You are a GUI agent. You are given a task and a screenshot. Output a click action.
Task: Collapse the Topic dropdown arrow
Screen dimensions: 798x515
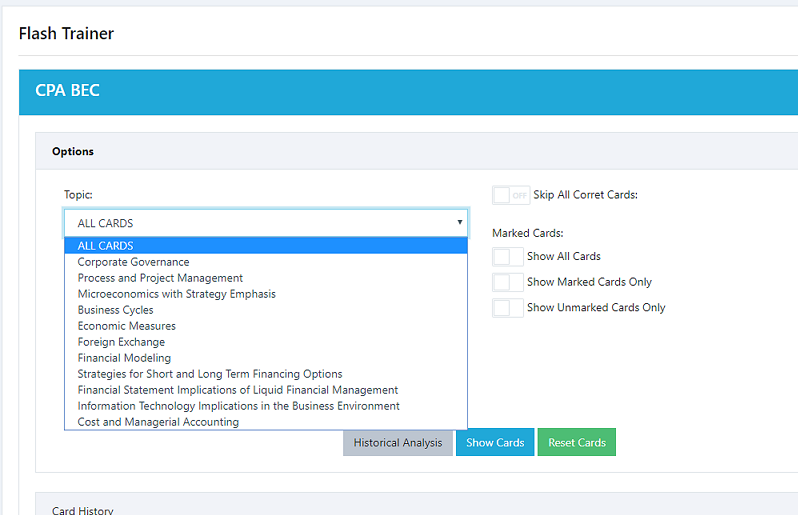pyautogui.click(x=459, y=222)
